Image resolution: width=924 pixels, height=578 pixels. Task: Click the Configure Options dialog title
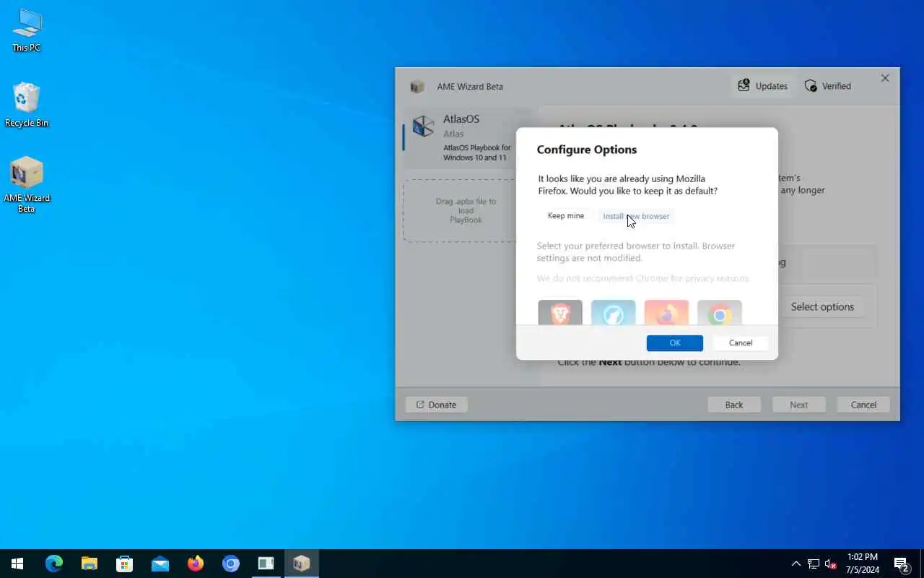tap(587, 150)
